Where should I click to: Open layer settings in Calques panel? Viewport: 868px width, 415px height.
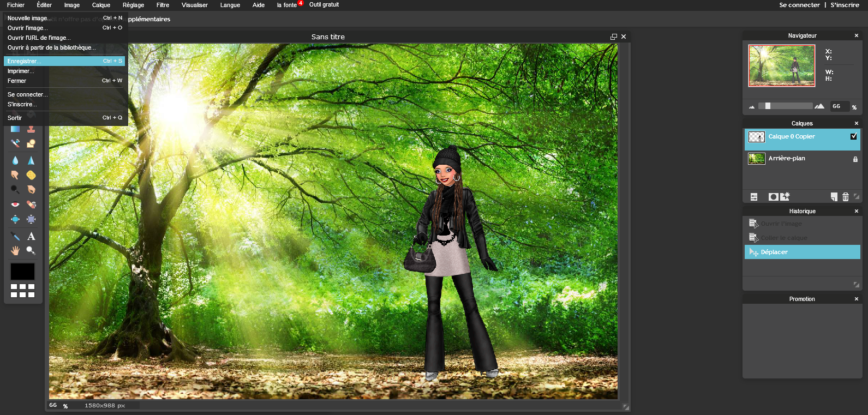[x=754, y=197]
